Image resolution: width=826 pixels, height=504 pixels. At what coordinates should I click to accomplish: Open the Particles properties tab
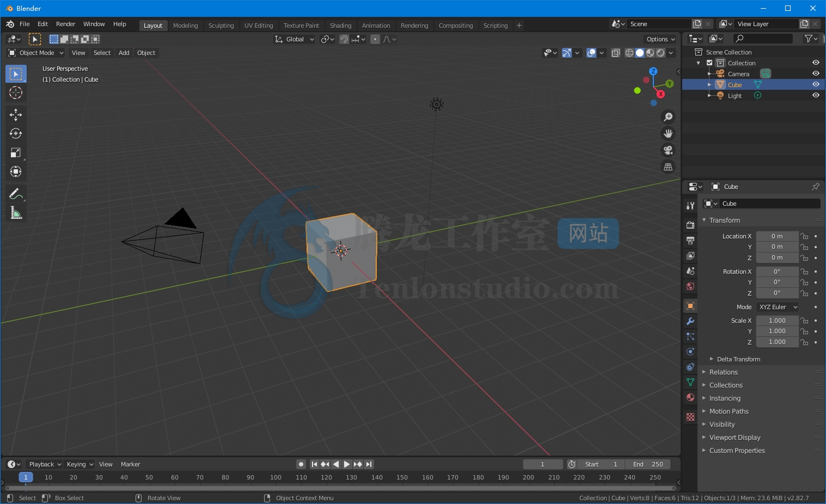coord(690,336)
